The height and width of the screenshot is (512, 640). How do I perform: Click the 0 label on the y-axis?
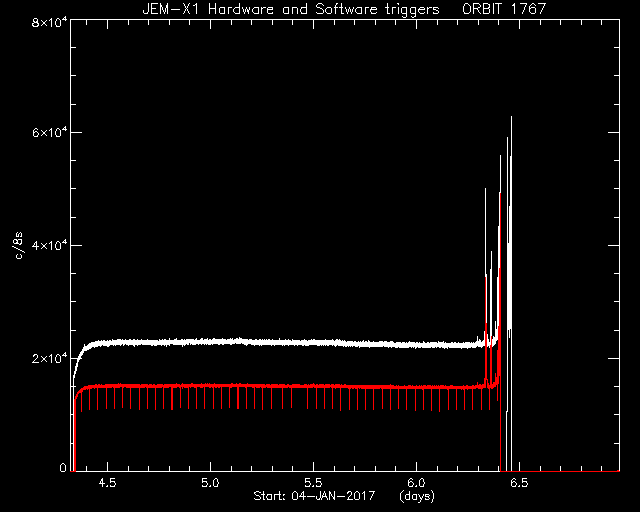click(x=62, y=468)
